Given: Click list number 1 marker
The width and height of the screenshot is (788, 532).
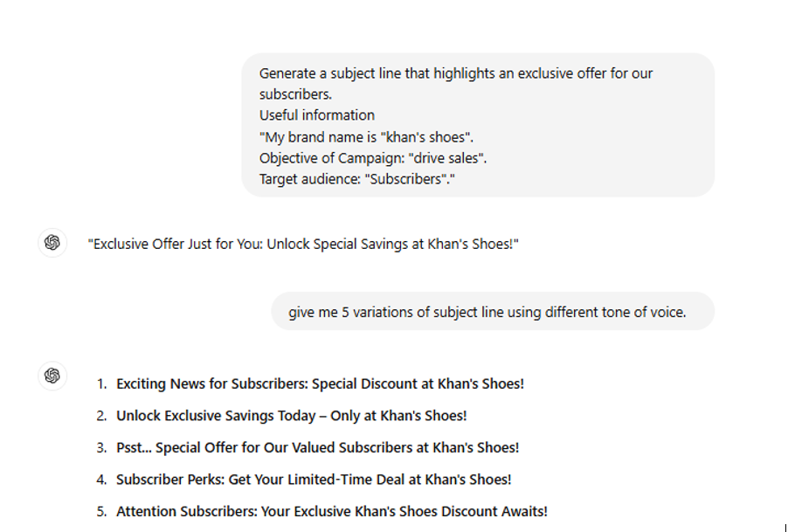Looking at the screenshot, I should (x=101, y=384).
